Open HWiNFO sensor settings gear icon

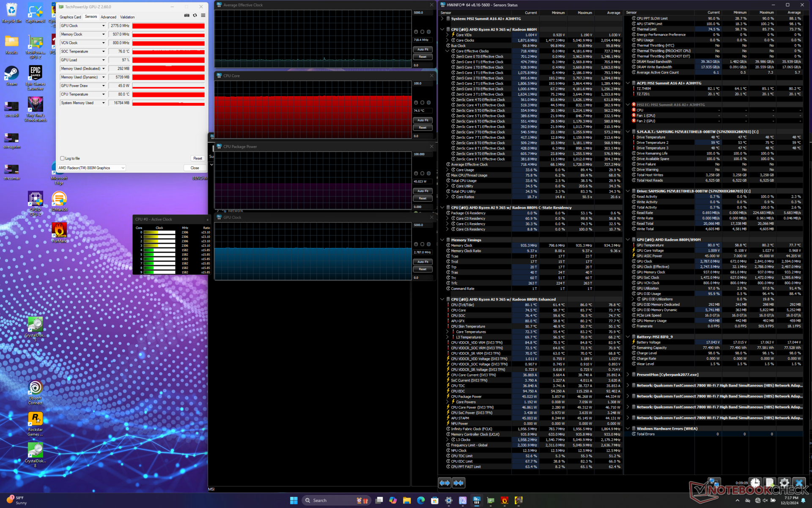pos(784,483)
